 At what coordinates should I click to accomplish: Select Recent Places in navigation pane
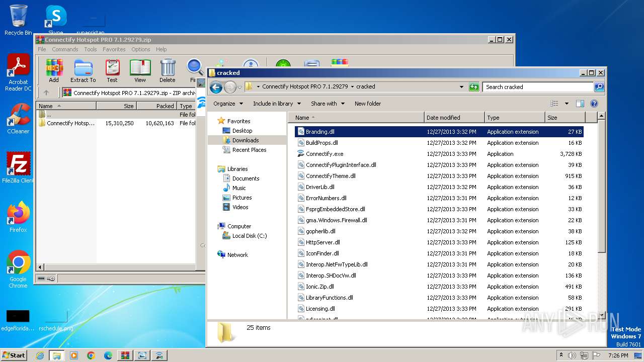(249, 150)
